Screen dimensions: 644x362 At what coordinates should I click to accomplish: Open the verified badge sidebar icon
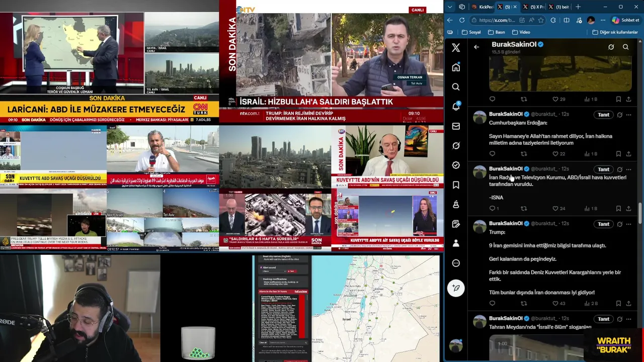pyautogui.click(x=456, y=165)
